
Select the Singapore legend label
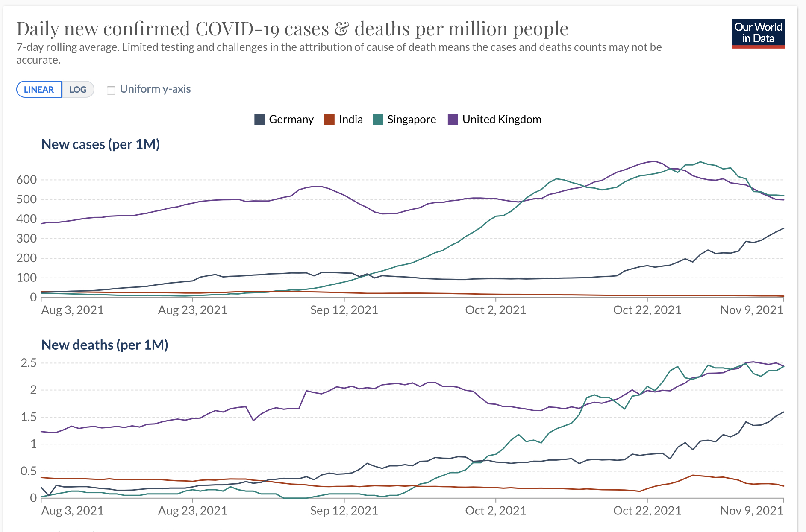tap(412, 120)
